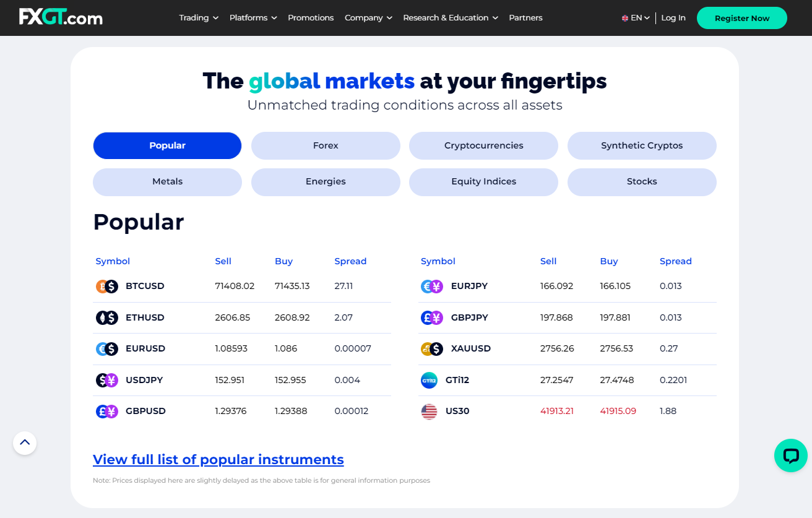This screenshot has height=518, width=812.
Task: Expand the Trading menu
Action: pyautogui.click(x=199, y=17)
